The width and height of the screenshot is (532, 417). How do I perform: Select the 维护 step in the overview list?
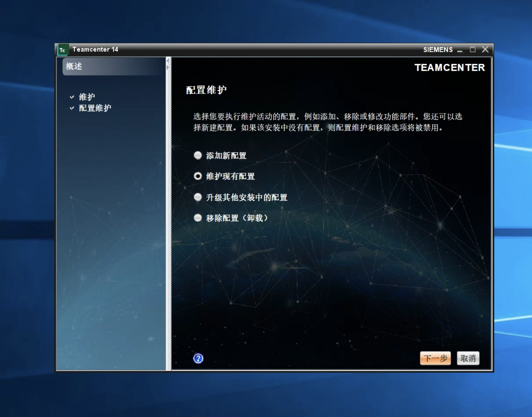click(87, 97)
